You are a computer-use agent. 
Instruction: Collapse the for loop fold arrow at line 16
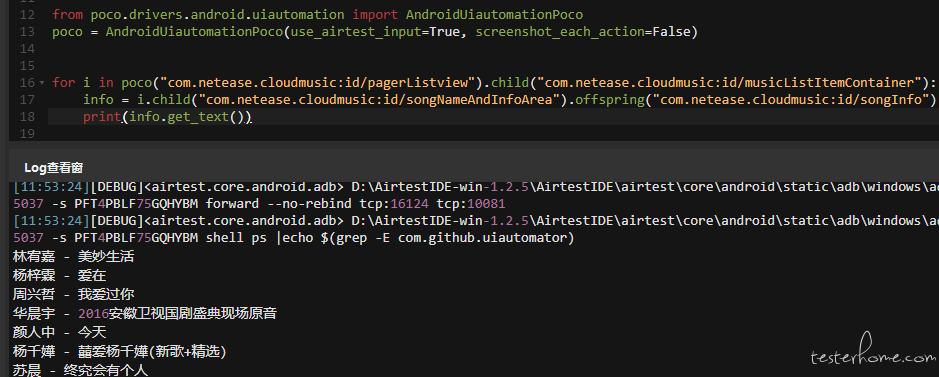pyautogui.click(x=41, y=83)
